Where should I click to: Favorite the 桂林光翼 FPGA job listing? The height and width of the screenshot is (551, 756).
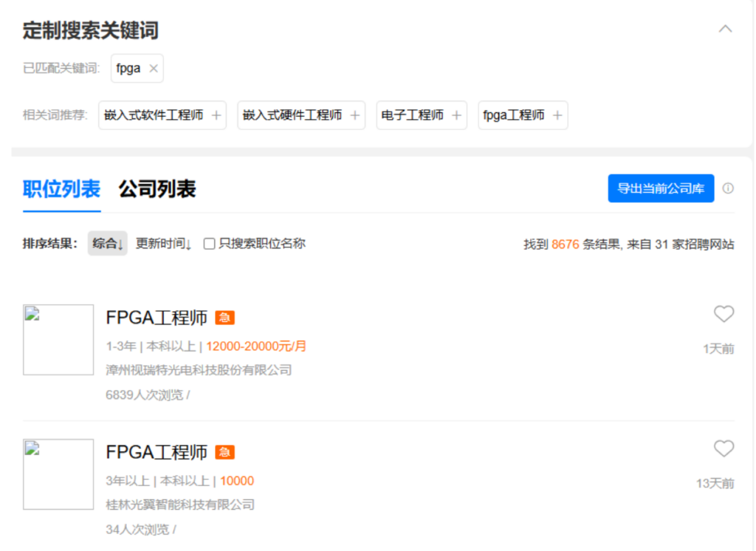pos(724,448)
